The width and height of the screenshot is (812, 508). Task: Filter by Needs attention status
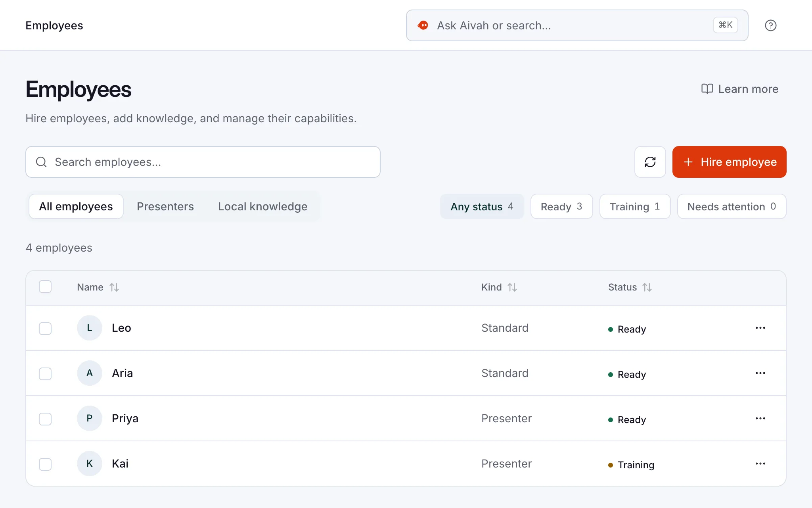click(x=732, y=206)
